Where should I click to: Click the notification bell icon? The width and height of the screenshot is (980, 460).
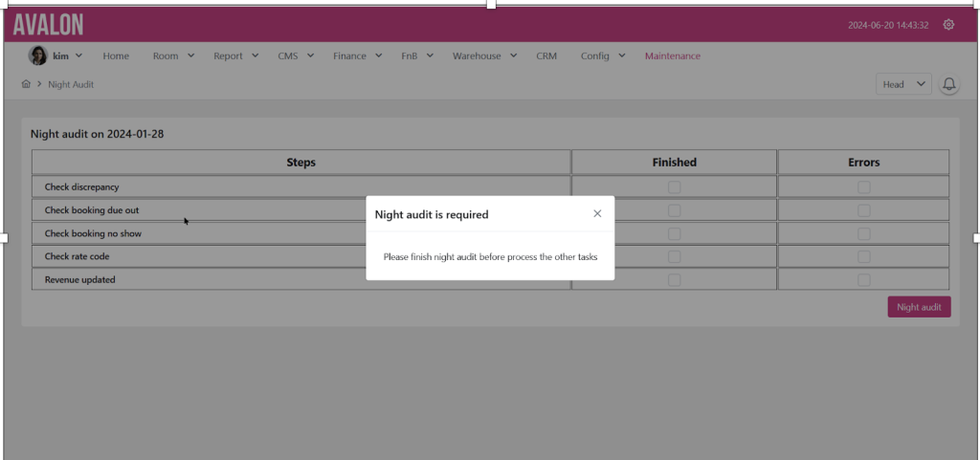[x=948, y=84]
